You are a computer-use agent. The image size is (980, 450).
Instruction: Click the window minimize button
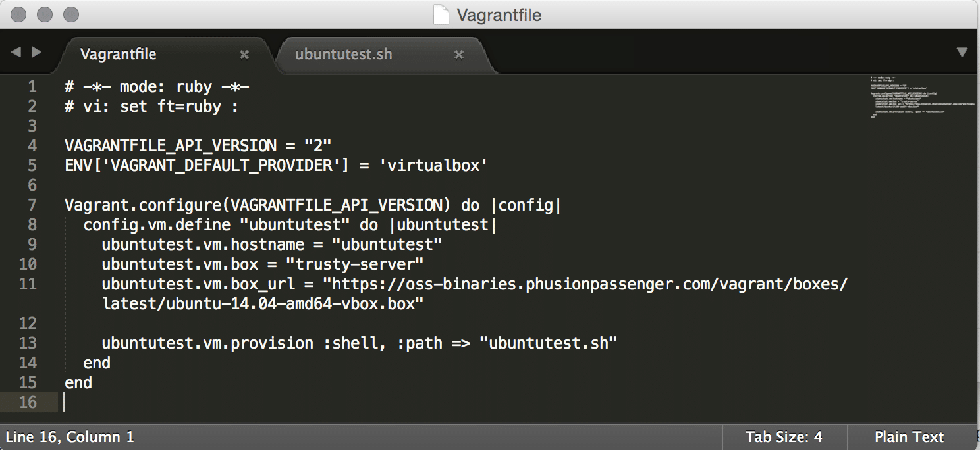[x=45, y=14]
